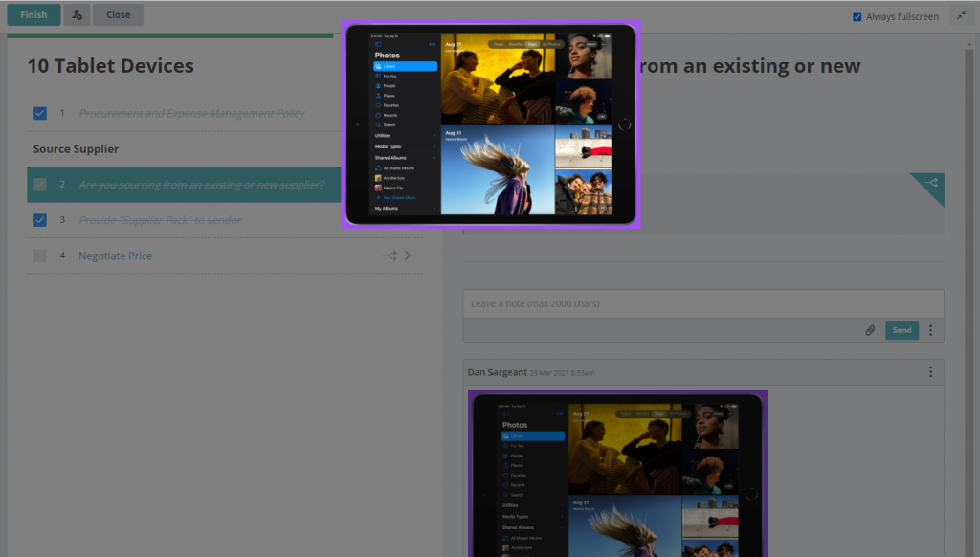Expand the Negotiate Price row chevron
980x557 pixels.
[x=408, y=256]
